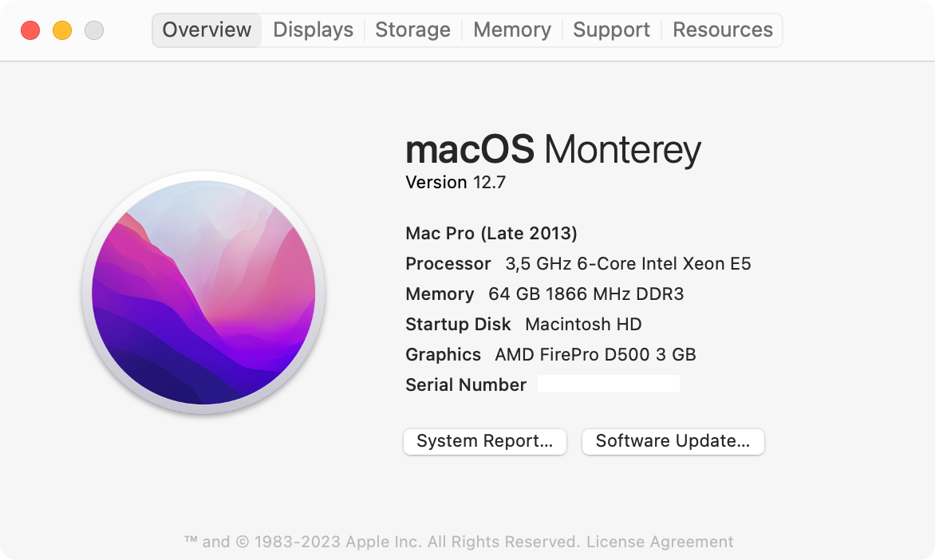
Task: Click the 6-Core Intel Xeon E5 processor text
Action: (628, 264)
